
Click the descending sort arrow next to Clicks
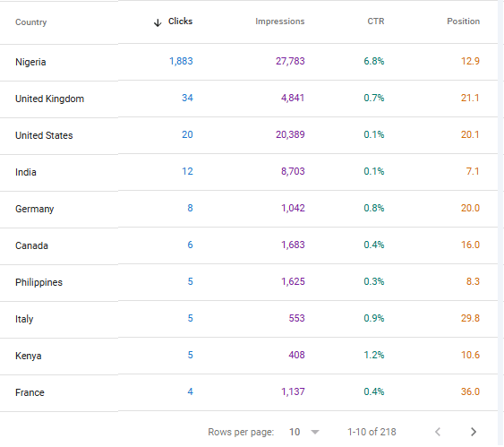coord(158,22)
